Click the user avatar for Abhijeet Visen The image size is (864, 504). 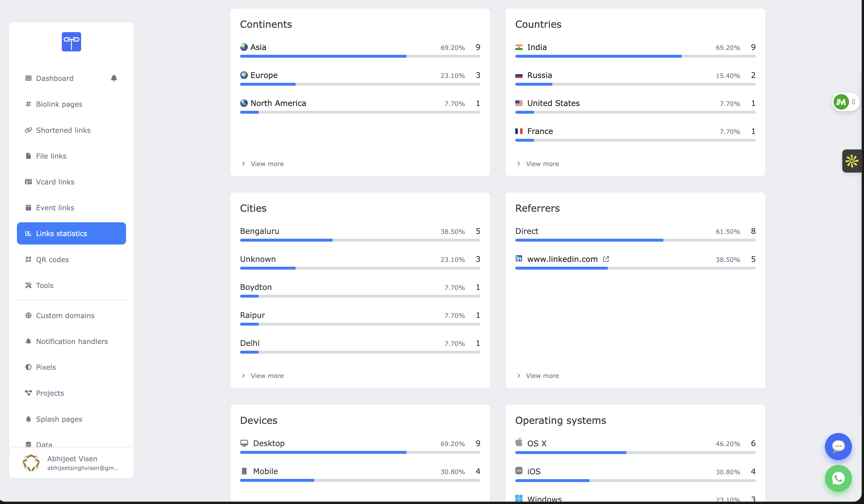click(31, 462)
